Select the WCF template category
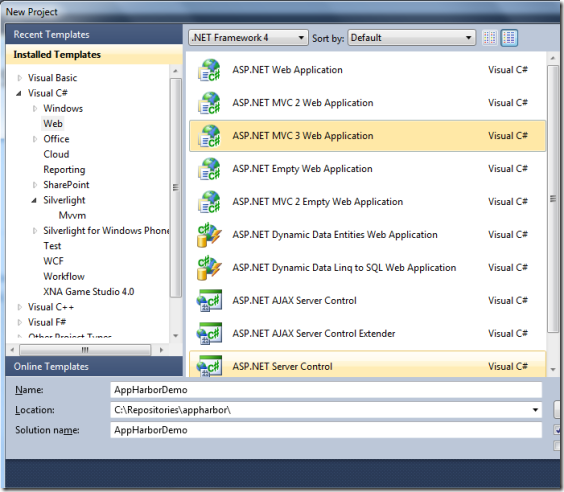The image size is (564, 492). [x=53, y=261]
